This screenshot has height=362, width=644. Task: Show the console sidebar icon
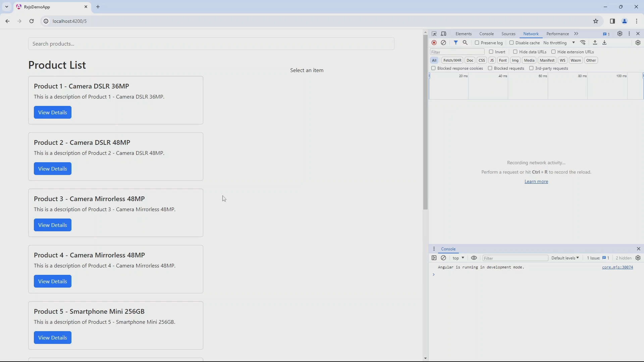click(x=434, y=258)
